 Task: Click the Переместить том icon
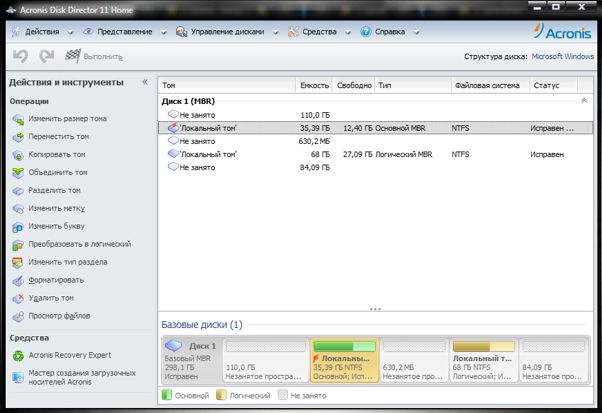(x=18, y=137)
